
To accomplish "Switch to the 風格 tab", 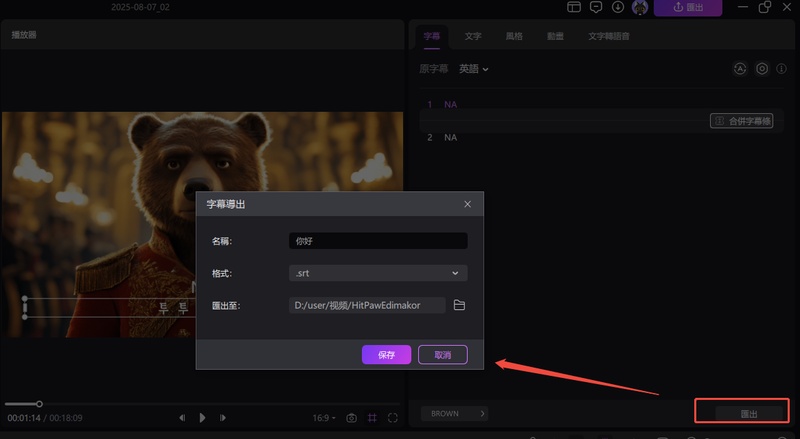I will [x=514, y=36].
